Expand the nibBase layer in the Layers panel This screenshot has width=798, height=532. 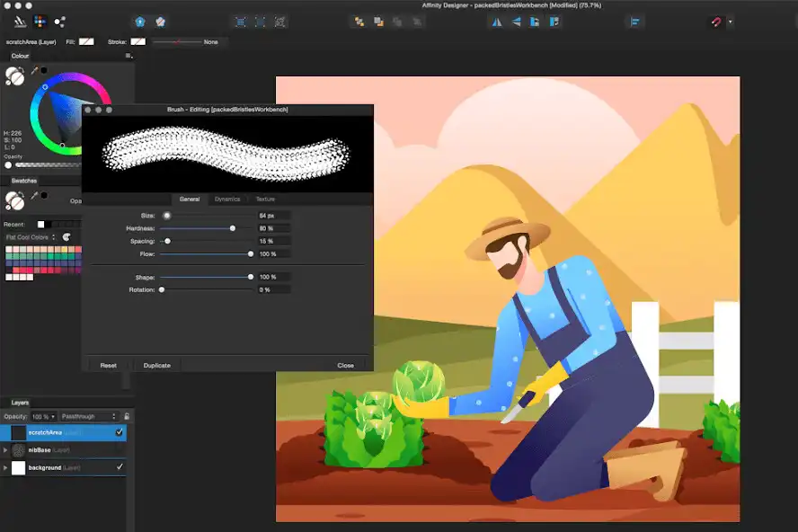point(5,450)
